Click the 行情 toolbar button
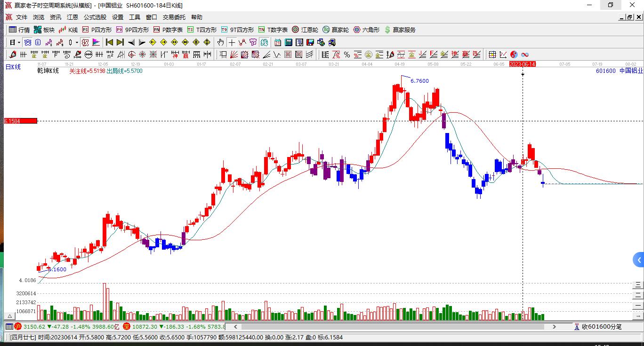This screenshot has width=644, height=346. tap(19, 30)
